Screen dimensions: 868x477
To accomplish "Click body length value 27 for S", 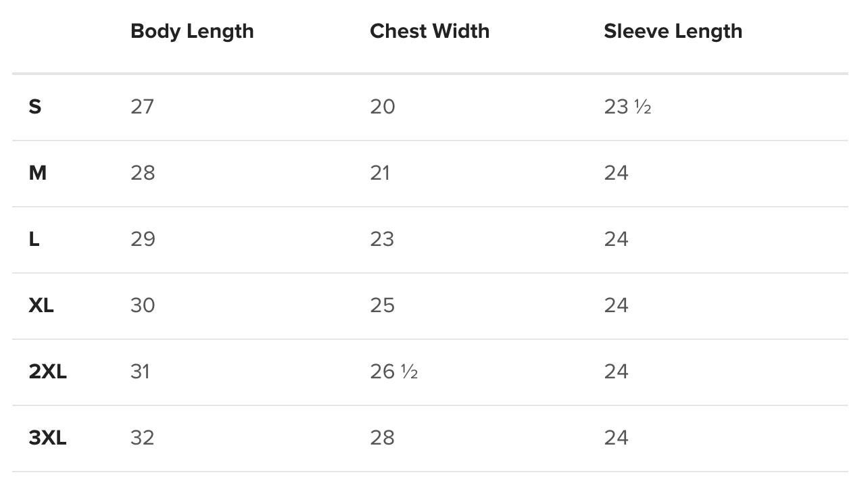I will [x=142, y=107].
